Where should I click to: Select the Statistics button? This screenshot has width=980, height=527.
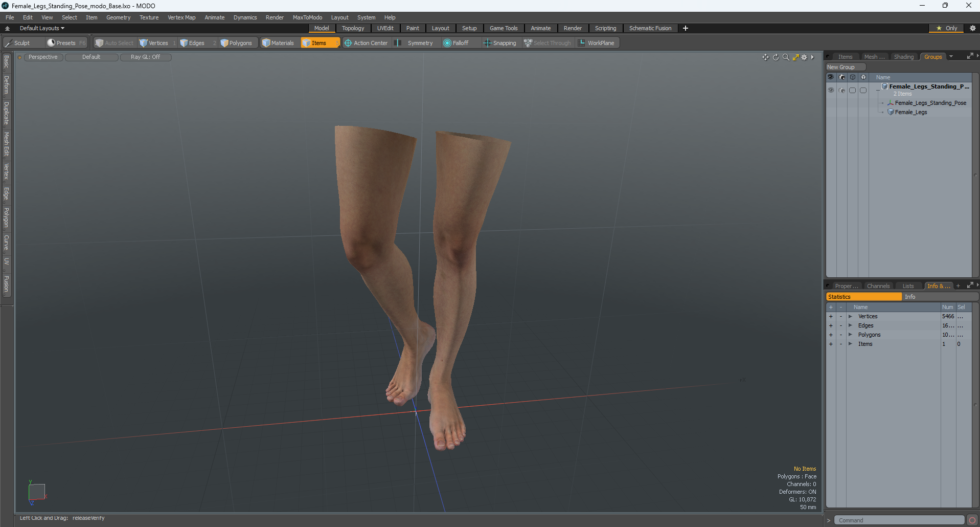864,297
